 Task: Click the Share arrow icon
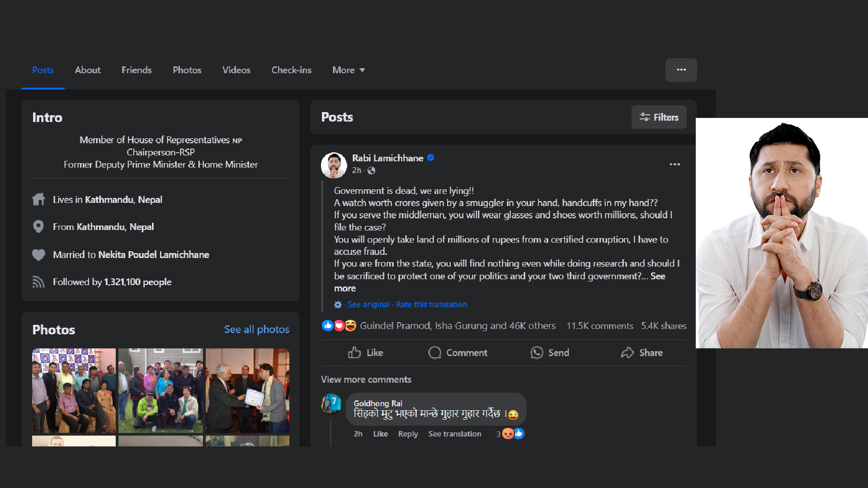click(627, 352)
